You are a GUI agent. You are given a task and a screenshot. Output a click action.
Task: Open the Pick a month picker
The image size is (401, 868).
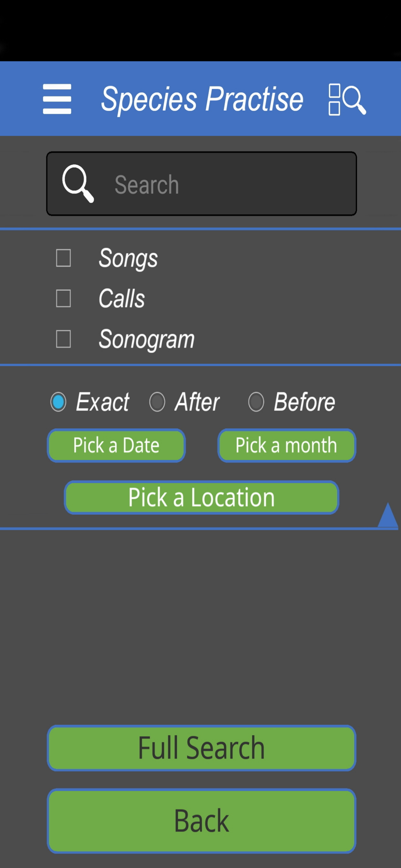coord(286,446)
